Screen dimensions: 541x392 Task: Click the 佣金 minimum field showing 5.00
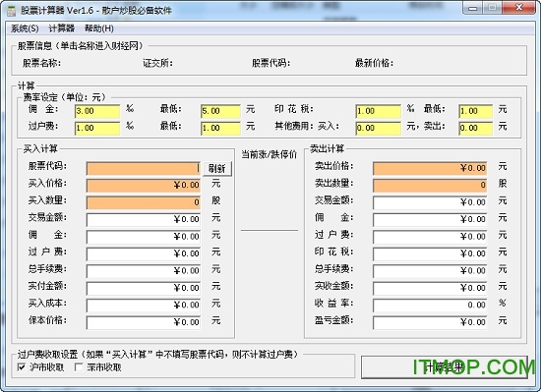(x=220, y=111)
